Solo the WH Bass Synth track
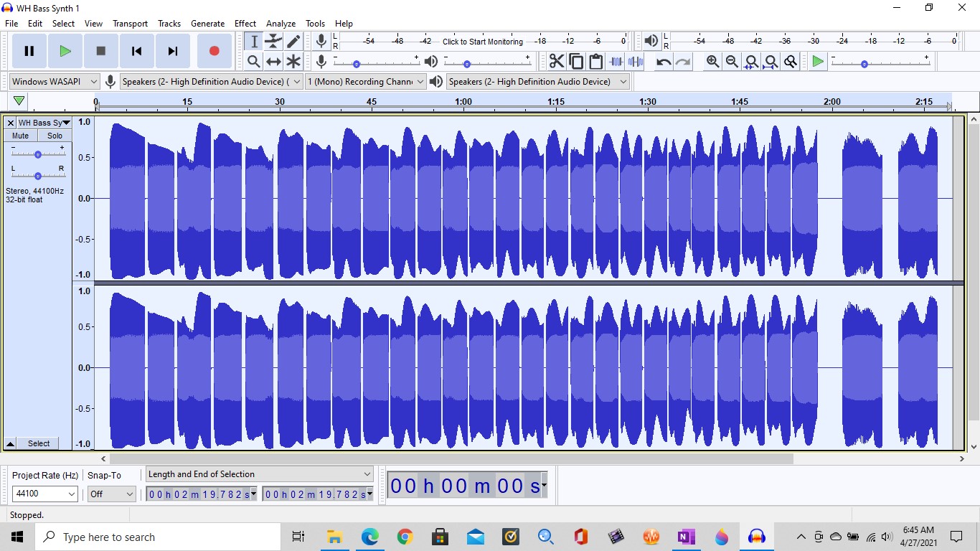 (x=55, y=136)
